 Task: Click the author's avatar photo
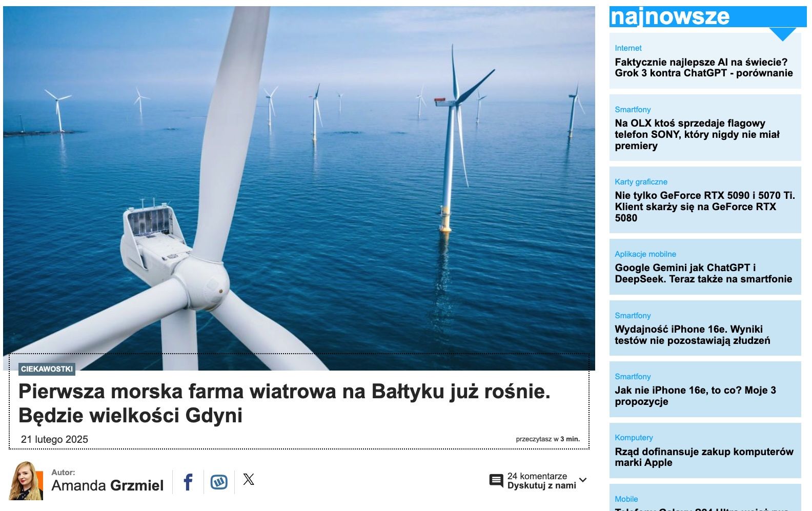[26, 481]
